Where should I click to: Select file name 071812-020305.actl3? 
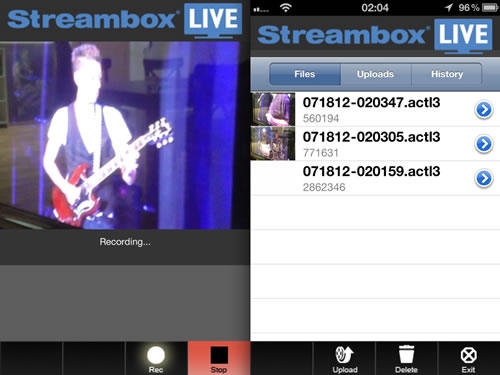click(x=371, y=137)
